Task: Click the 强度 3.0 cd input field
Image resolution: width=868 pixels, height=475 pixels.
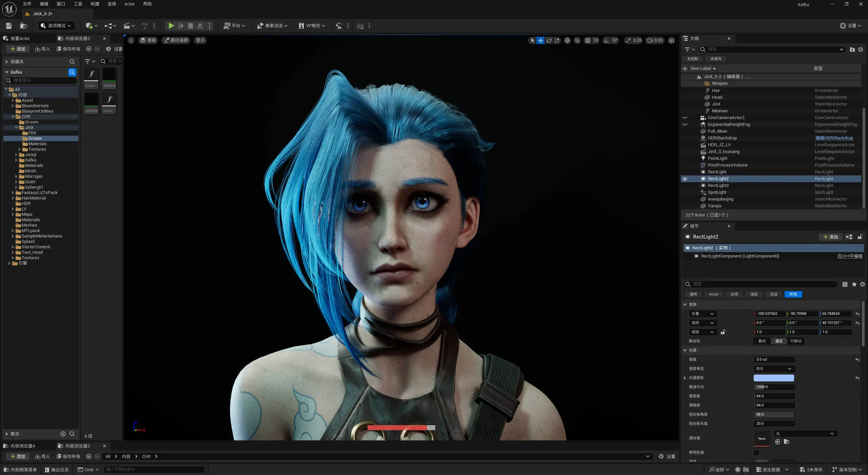Action: 774,360
